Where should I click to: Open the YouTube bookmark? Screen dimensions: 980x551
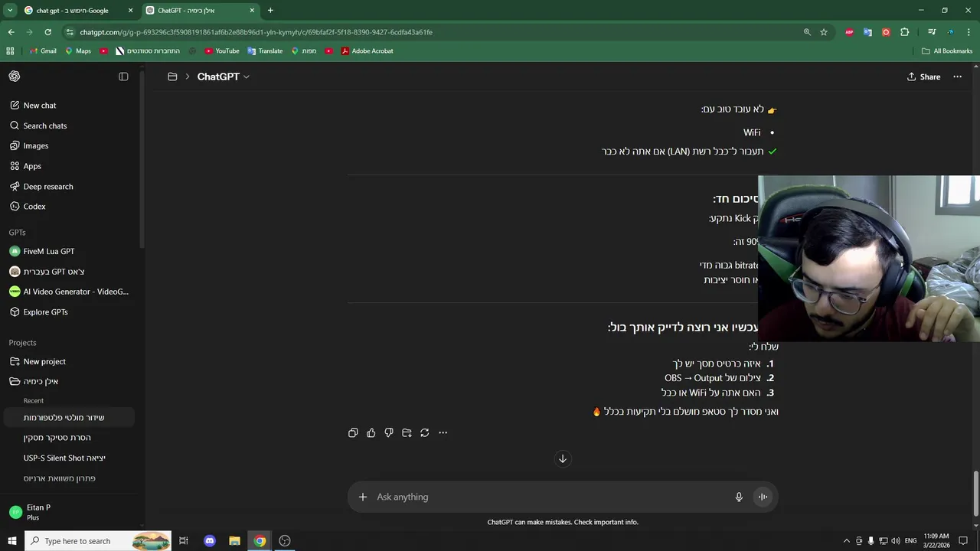[x=222, y=51]
